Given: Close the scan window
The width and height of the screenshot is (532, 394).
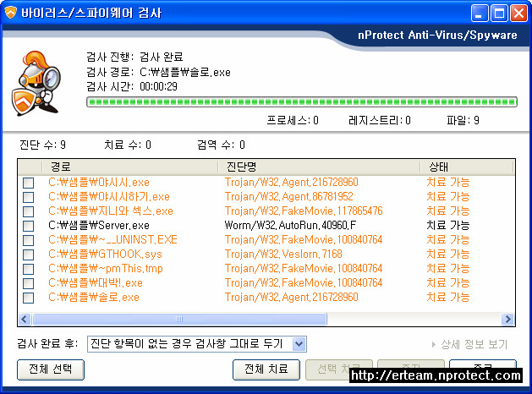Looking at the screenshot, I should [519, 14].
